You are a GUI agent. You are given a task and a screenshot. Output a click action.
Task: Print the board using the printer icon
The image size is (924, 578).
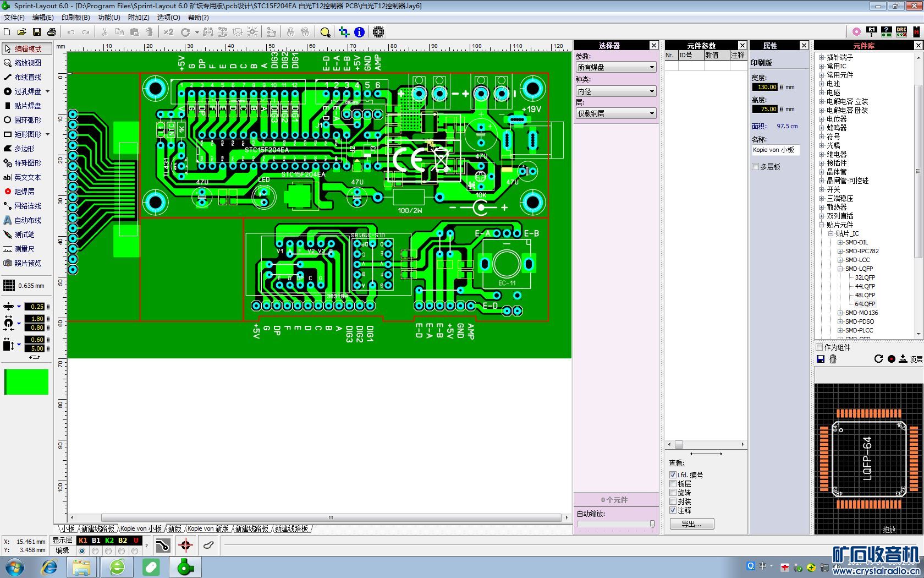tap(52, 32)
